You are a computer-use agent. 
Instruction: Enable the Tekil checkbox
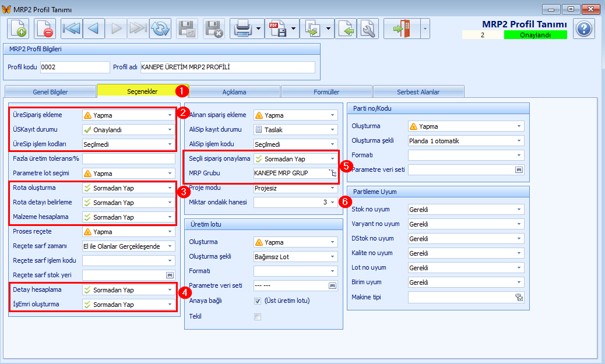[x=258, y=317]
